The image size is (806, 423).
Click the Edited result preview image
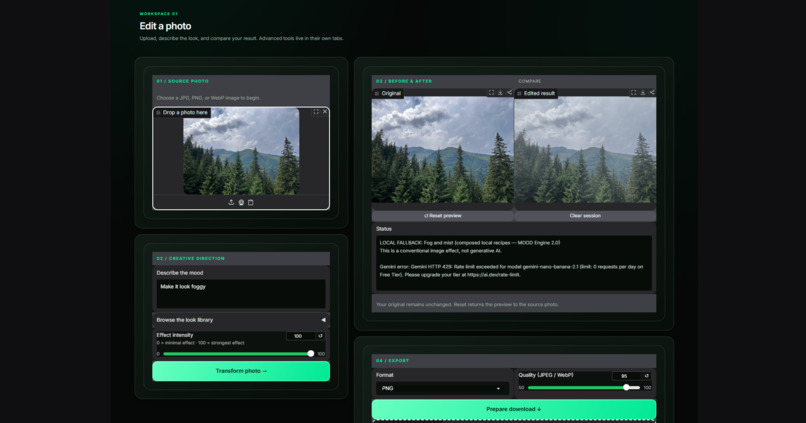tap(585, 150)
